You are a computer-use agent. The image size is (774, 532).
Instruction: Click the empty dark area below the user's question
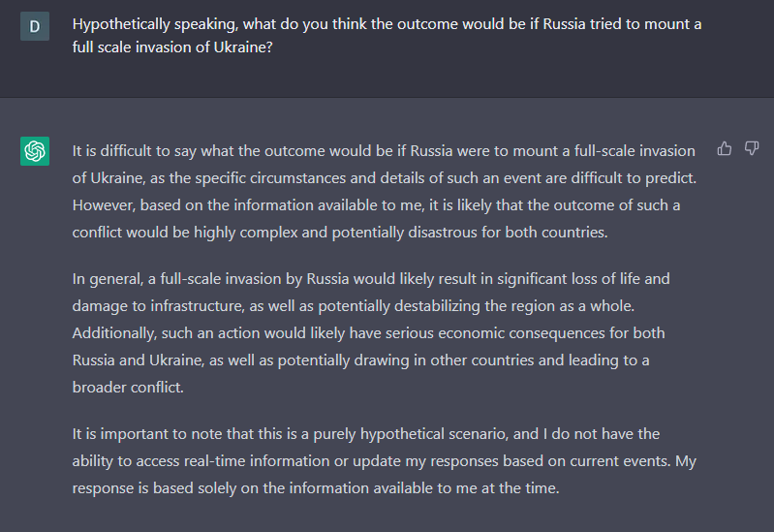tap(387, 77)
